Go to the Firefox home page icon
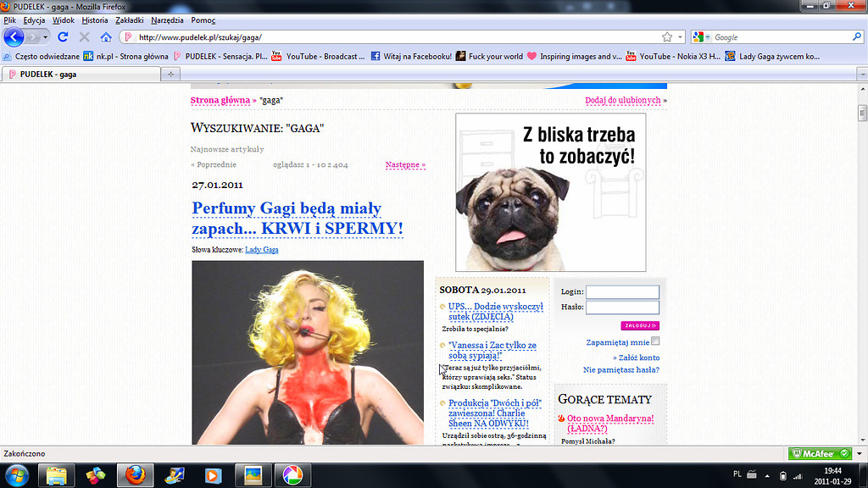This screenshot has height=488, width=868. (x=106, y=37)
